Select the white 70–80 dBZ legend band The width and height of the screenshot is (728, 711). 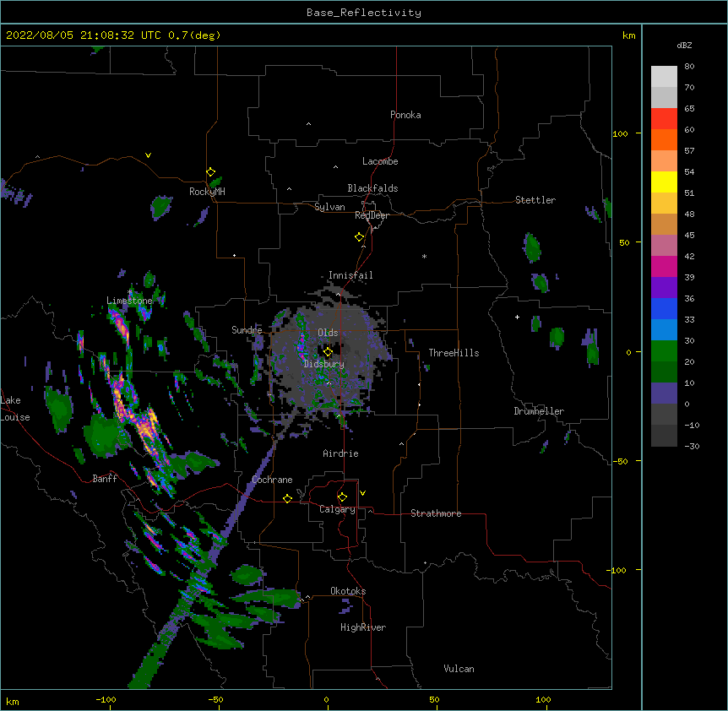pyautogui.click(x=664, y=77)
